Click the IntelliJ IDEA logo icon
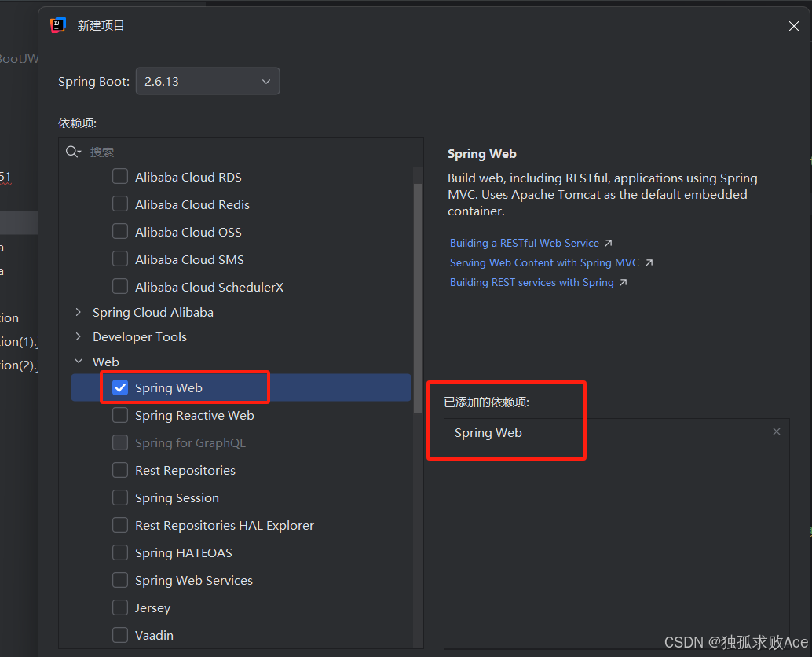This screenshot has width=812, height=657. (58, 25)
